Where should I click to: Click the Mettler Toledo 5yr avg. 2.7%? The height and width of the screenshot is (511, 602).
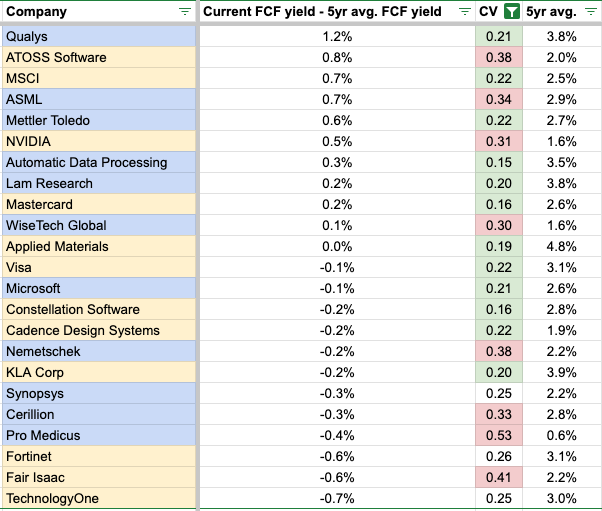[562, 121]
